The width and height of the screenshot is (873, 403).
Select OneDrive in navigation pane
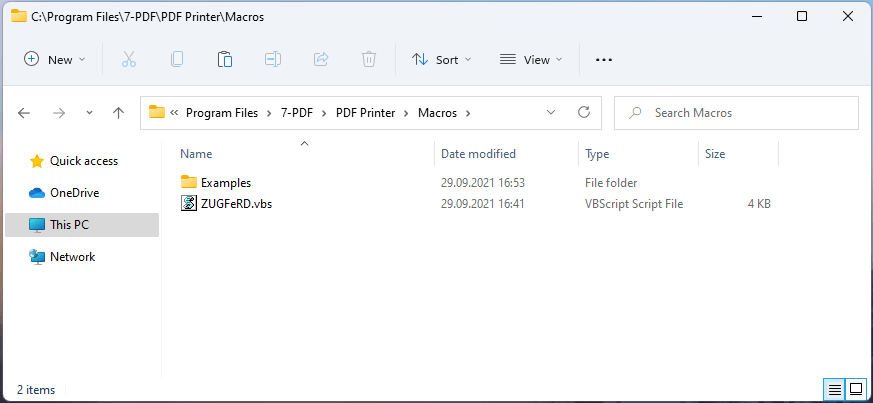pos(82,193)
